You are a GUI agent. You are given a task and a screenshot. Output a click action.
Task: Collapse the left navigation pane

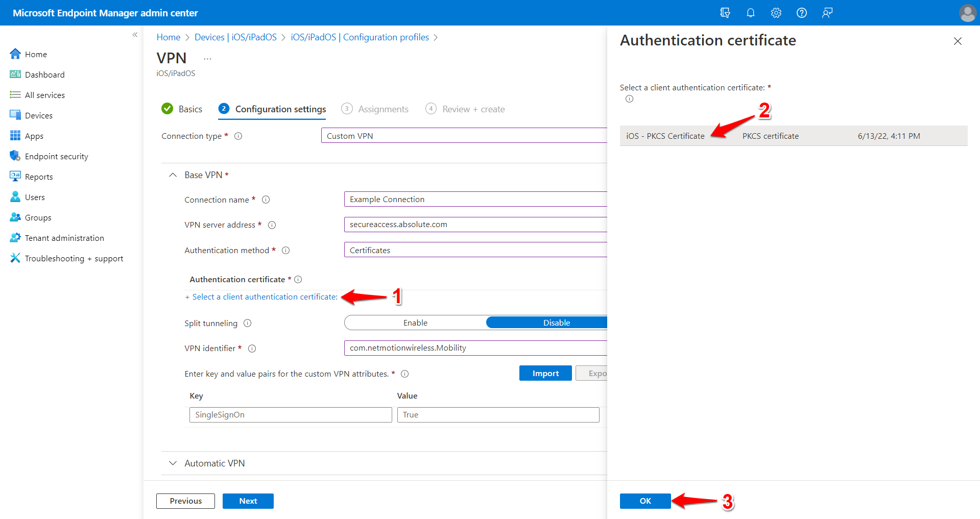pos(135,34)
